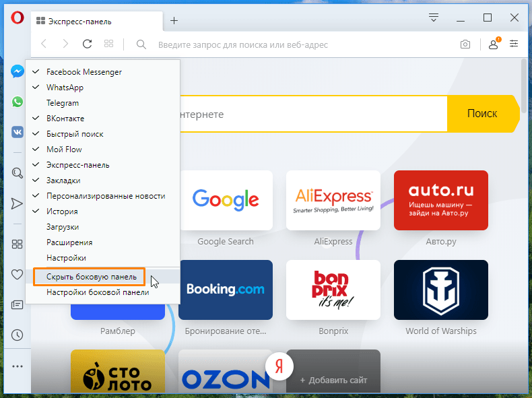The image size is (532, 398).
Task: Reload the page with refresh icon
Action: coord(87,43)
